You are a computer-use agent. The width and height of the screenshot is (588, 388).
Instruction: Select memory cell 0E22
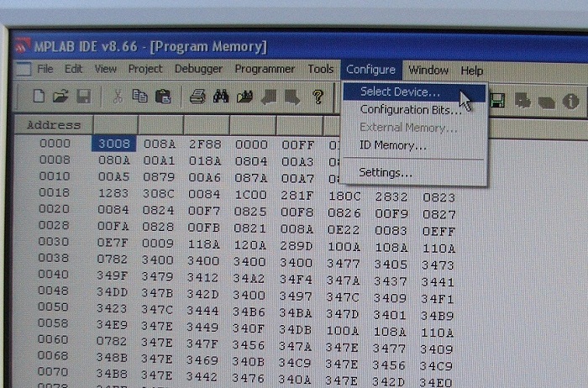[x=344, y=230]
